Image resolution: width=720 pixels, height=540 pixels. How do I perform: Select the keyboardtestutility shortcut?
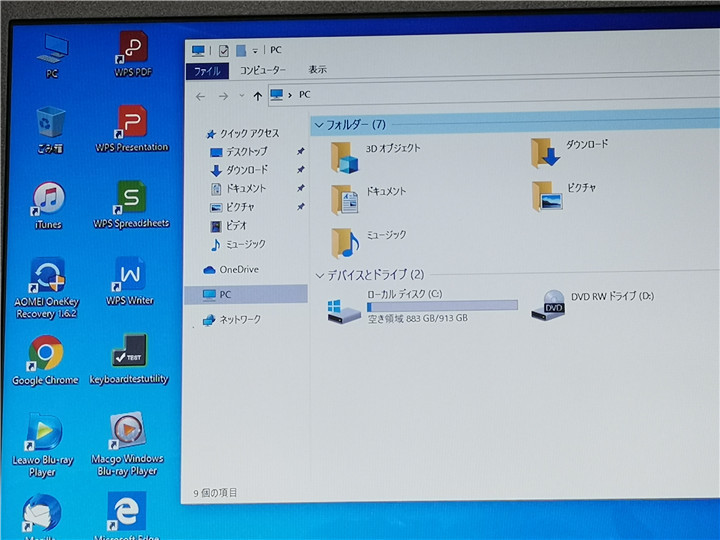(129, 359)
